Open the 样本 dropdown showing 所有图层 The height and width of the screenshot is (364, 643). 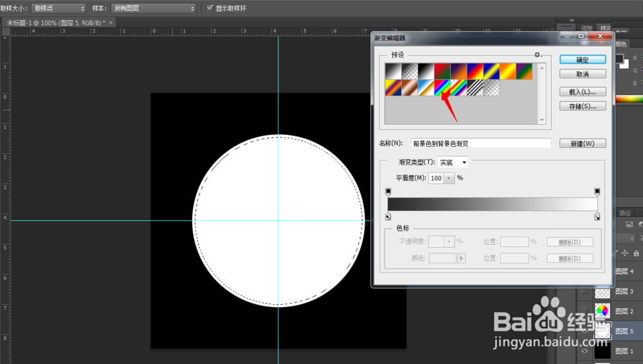154,8
